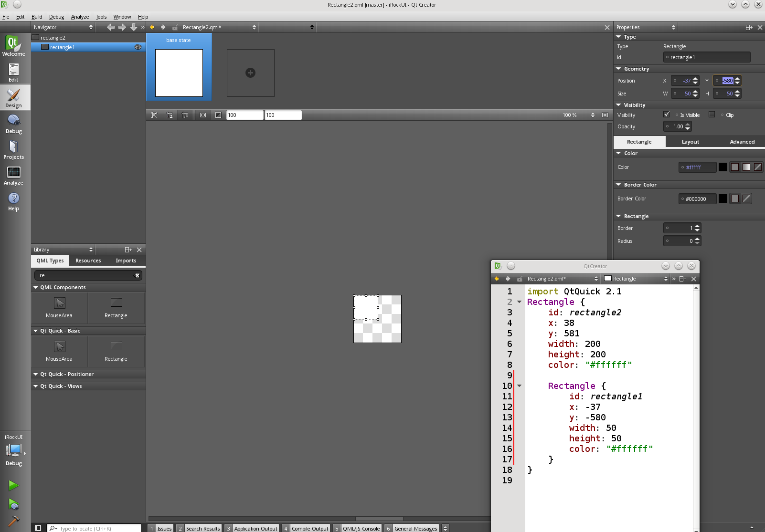765x532 pixels.
Task: Add a new state with plus icon
Action: coord(250,73)
